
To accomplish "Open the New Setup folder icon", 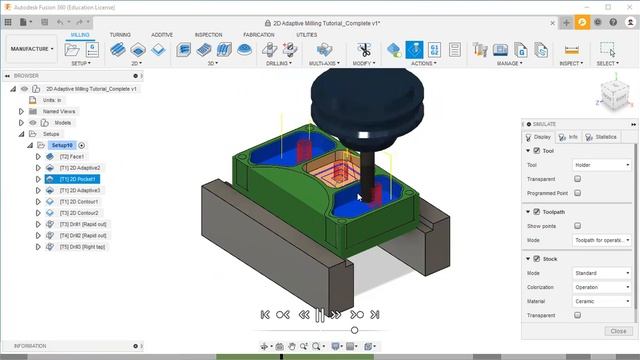I will [x=72, y=50].
